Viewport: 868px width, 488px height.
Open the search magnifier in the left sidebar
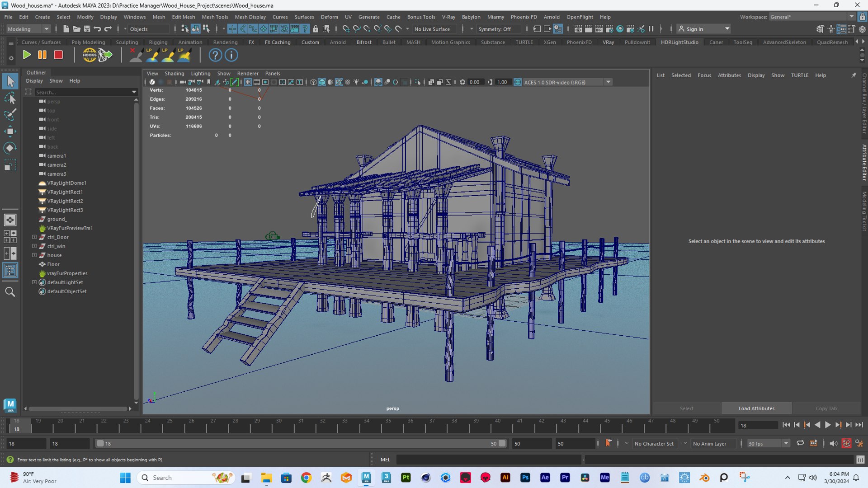click(x=10, y=292)
